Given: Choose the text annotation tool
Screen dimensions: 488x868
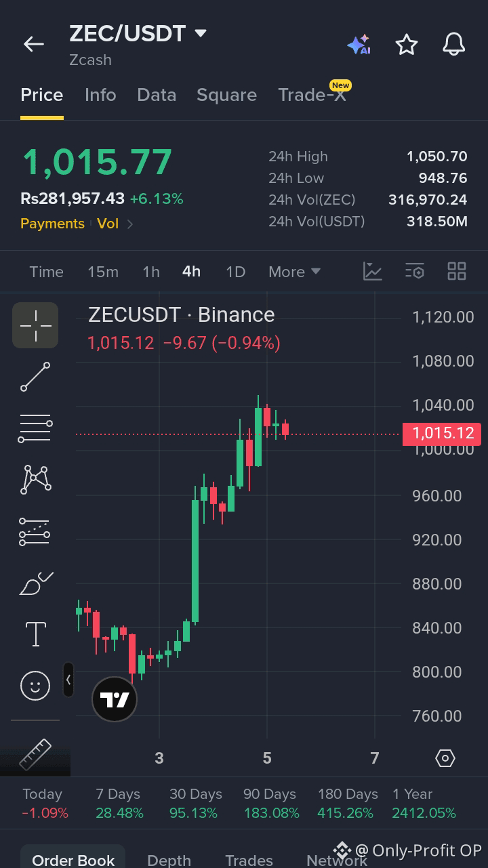Looking at the screenshot, I should [x=36, y=634].
